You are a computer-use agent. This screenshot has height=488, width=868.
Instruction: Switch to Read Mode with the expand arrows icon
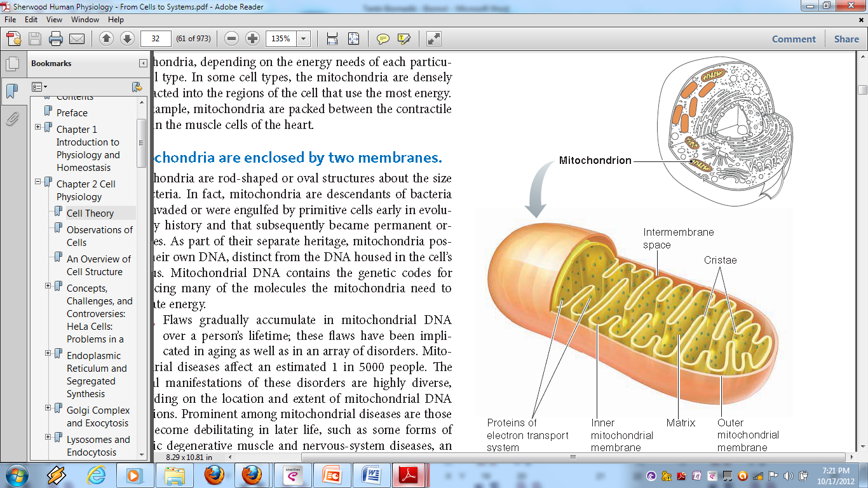[x=434, y=39]
